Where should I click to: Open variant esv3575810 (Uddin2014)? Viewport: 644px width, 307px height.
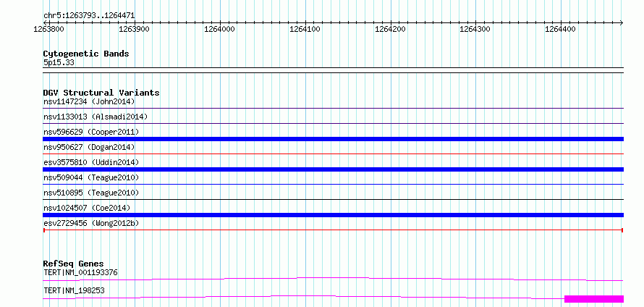(91, 162)
